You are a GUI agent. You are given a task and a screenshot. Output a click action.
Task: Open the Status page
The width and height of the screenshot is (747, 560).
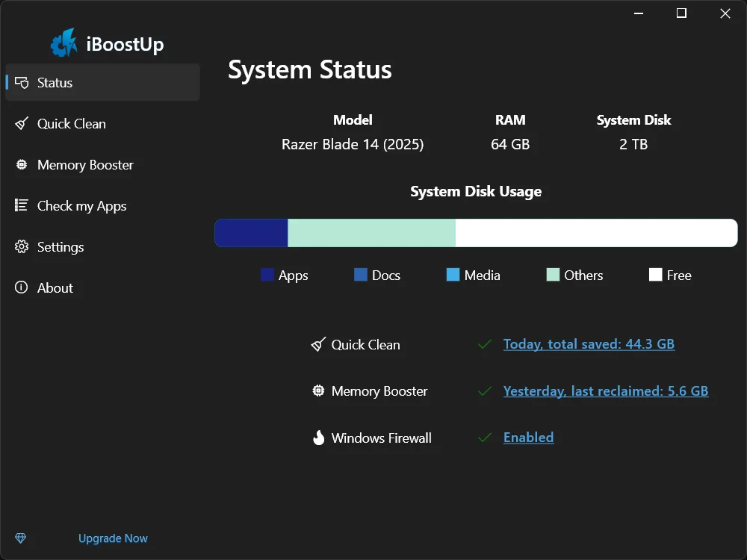(102, 82)
